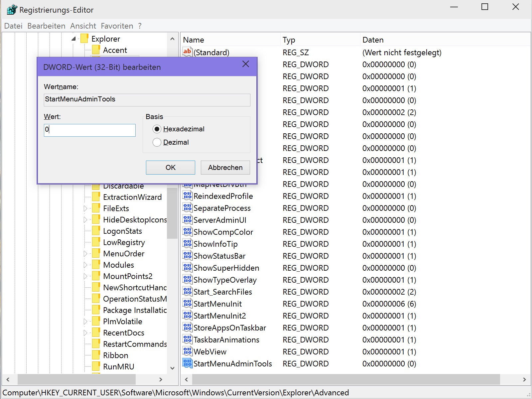
Task: Click the Abbrechen button
Action: click(x=225, y=167)
